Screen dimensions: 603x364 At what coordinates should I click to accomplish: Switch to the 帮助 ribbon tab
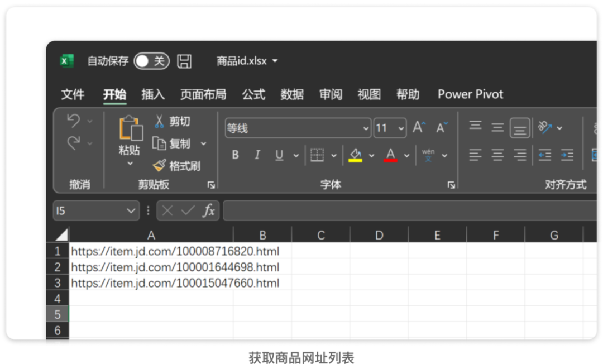tap(408, 94)
